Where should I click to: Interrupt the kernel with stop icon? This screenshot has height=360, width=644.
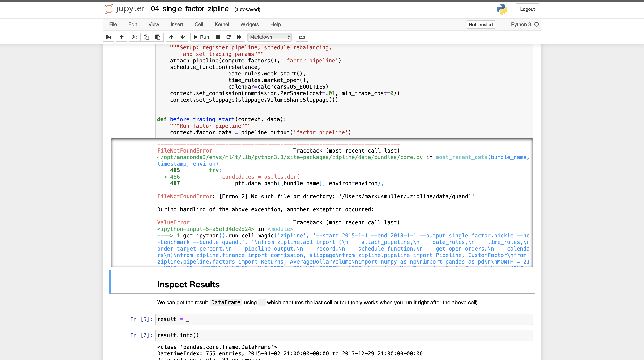(x=217, y=37)
